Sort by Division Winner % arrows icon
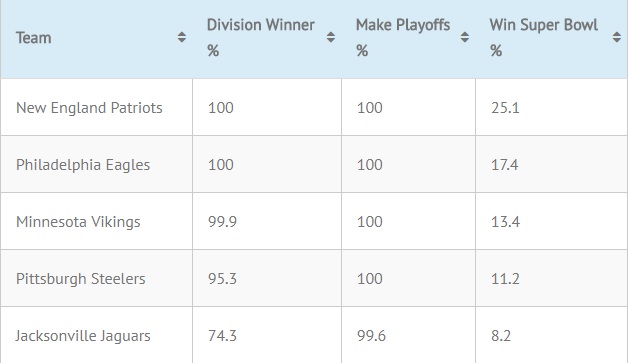The width and height of the screenshot is (628, 363). [330, 37]
